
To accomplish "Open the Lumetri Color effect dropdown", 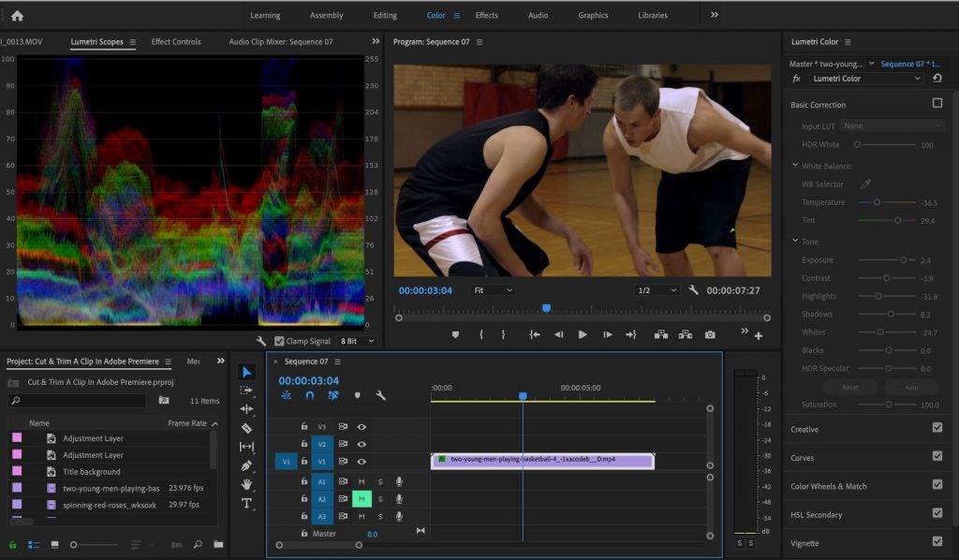I will pyautogui.click(x=866, y=79).
